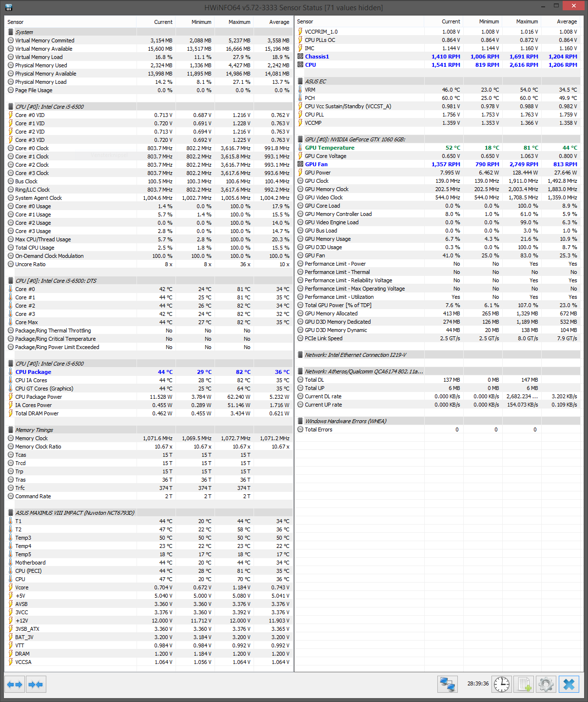Viewport: 588px width, 702px height.
Task: Open the remote network monitoring icon
Action: pyautogui.click(x=447, y=684)
